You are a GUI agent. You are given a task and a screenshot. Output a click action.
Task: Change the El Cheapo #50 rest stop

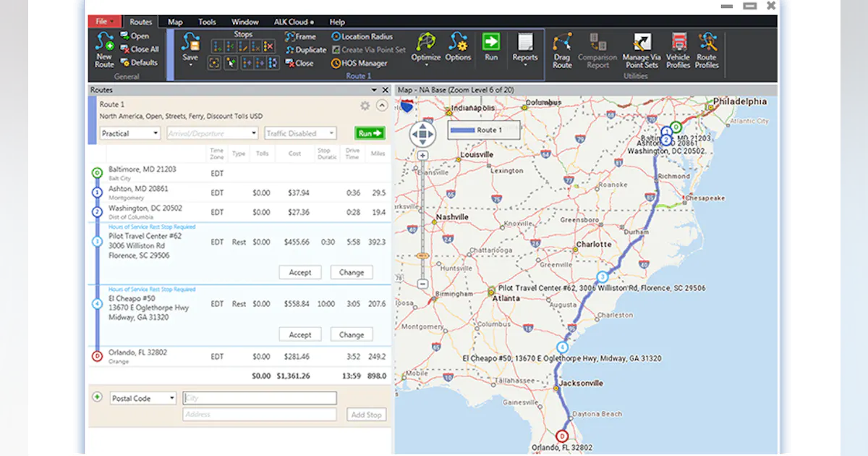[352, 335]
